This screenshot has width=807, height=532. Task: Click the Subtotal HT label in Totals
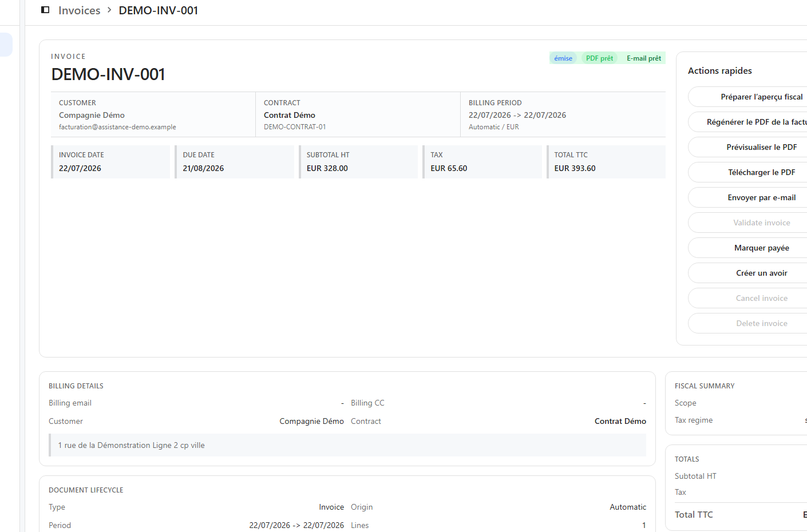695,476
